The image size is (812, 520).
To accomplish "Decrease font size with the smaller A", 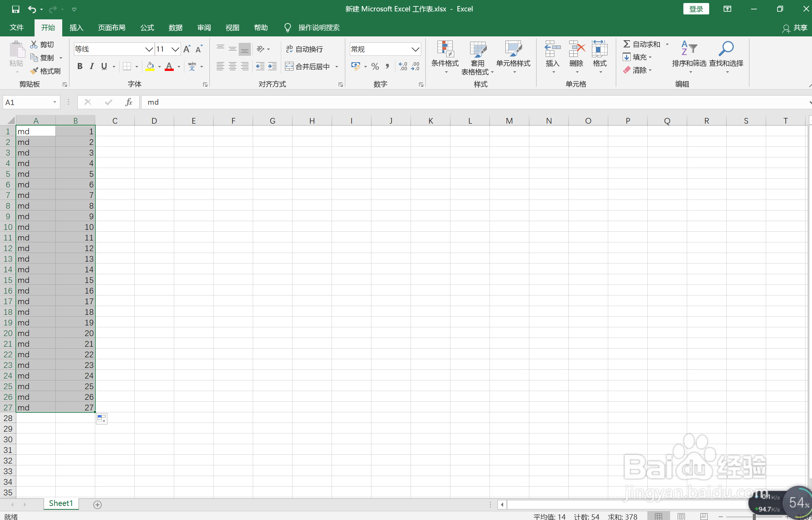I will click(199, 49).
